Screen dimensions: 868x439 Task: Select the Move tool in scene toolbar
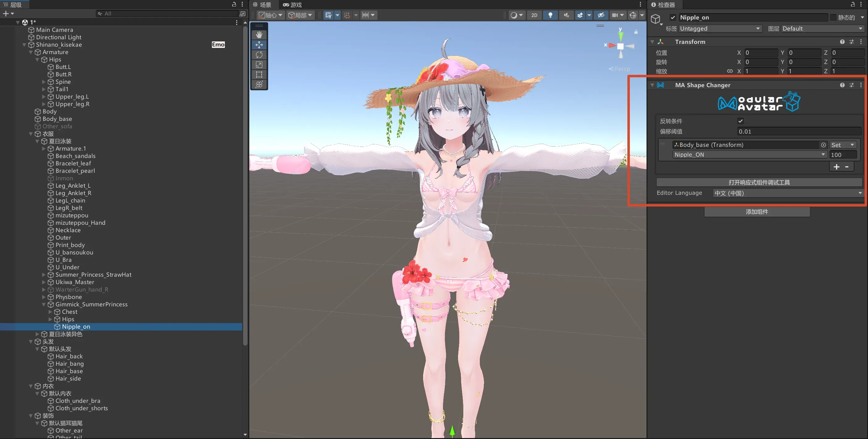[259, 45]
